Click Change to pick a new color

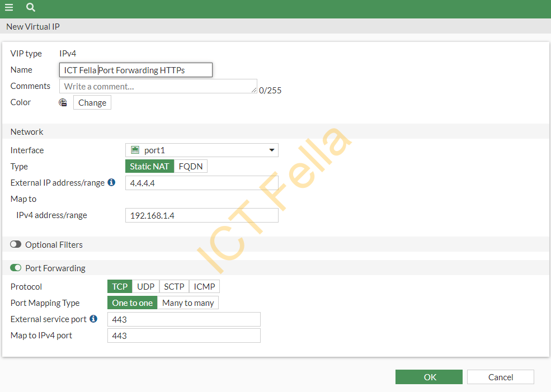pyautogui.click(x=92, y=102)
